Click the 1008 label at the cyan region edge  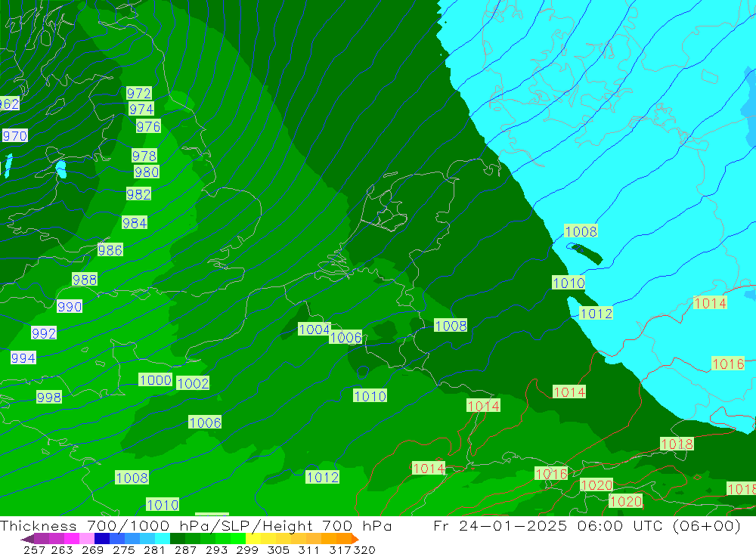[581, 231]
